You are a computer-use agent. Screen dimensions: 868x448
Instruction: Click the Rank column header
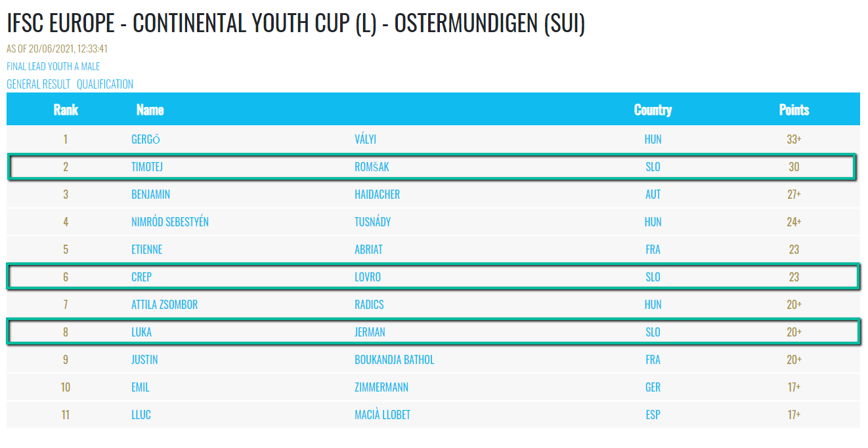tap(66, 110)
